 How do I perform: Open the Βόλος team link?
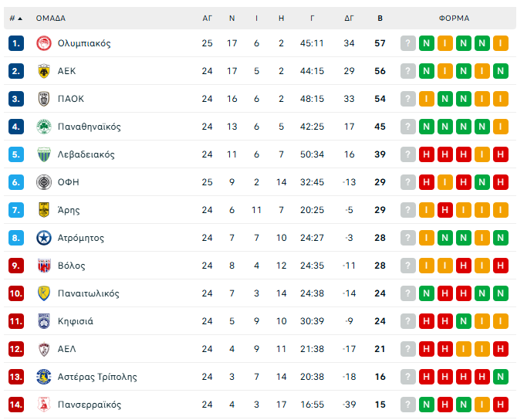[x=72, y=266]
